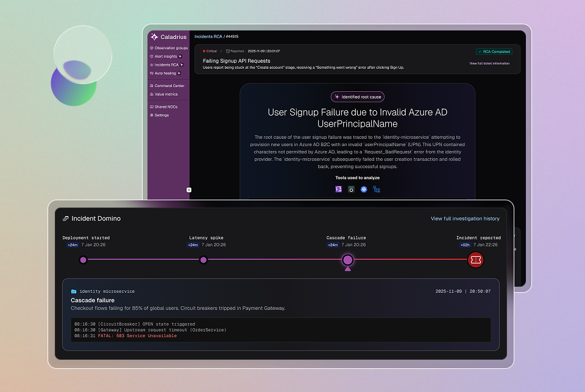Click the Caladrius logo icon

point(154,37)
